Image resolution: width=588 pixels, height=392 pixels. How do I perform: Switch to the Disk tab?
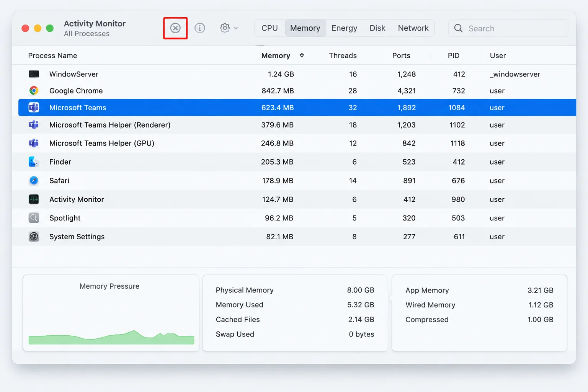click(377, 28)
